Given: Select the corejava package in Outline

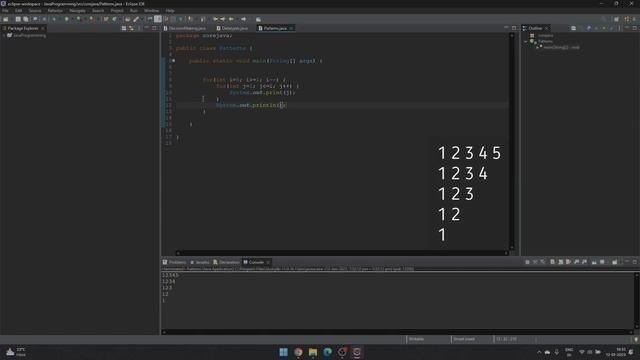Looking at the screenshot, I should tap(545, 36).
